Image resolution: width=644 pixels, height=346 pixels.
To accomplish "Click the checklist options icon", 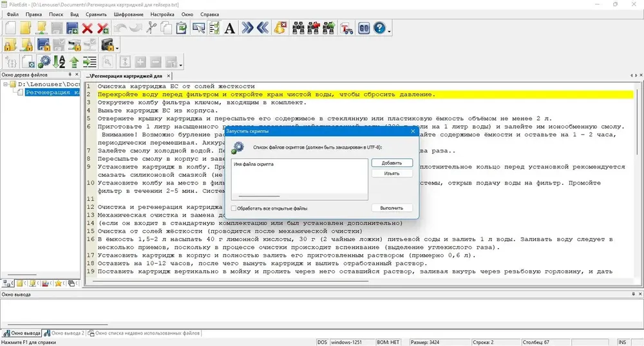I will [x=214, y=28].
